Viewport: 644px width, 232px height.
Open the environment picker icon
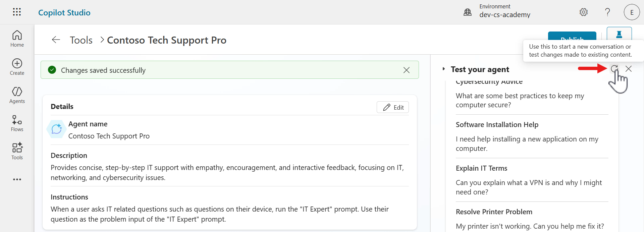coord(468,12)
